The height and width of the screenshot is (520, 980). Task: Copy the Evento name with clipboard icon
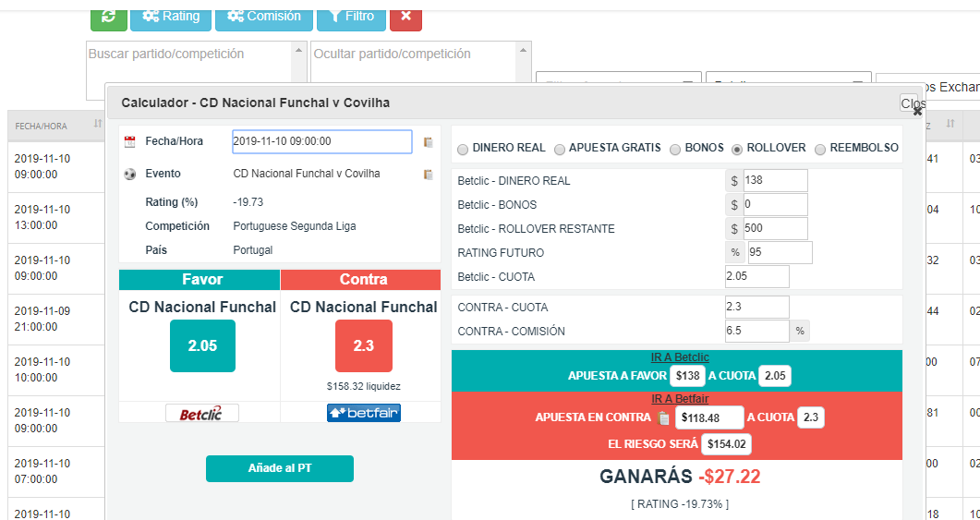(429, 175)
